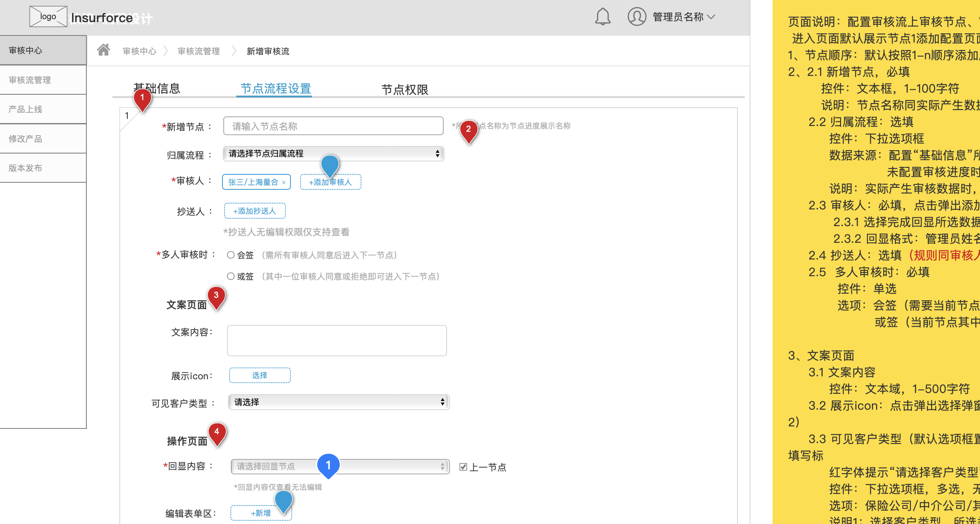Open the notification bell
Image resolution: width=980 pixels, height=524 pixels.
[602, 17]
